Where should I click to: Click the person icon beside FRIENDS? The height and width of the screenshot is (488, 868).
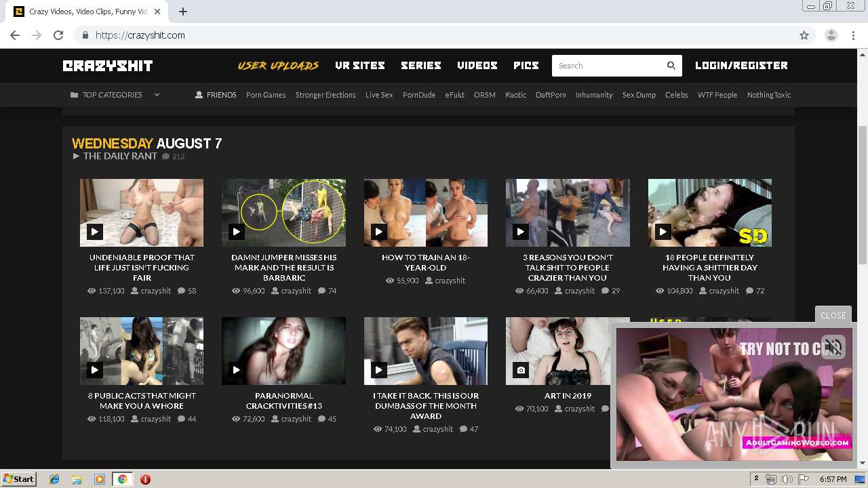point(199,95)
